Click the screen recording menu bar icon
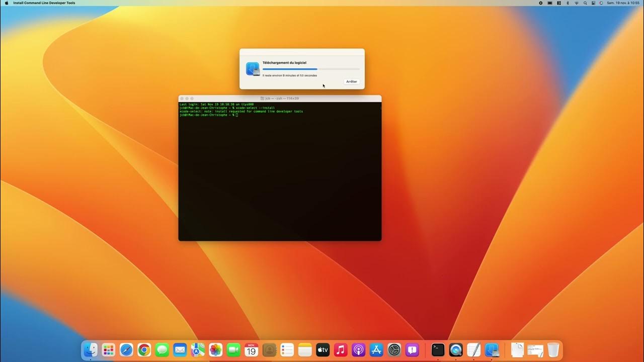 pos(541,3)
